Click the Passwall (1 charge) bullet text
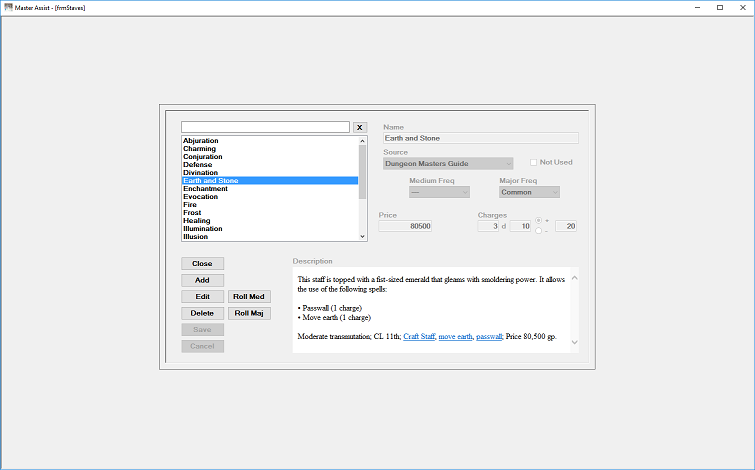This screenshot has height=470, width=755. coord(332,308)
